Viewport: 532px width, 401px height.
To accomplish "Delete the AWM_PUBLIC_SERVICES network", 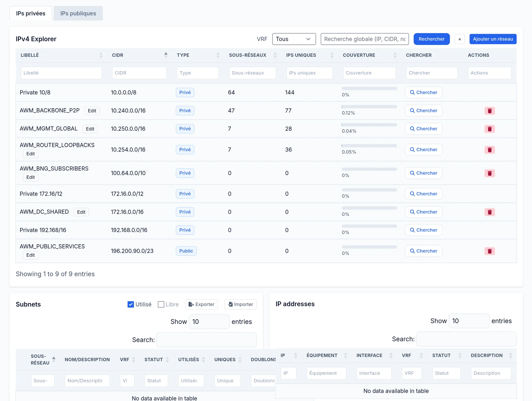I will [x=489, y=251].
